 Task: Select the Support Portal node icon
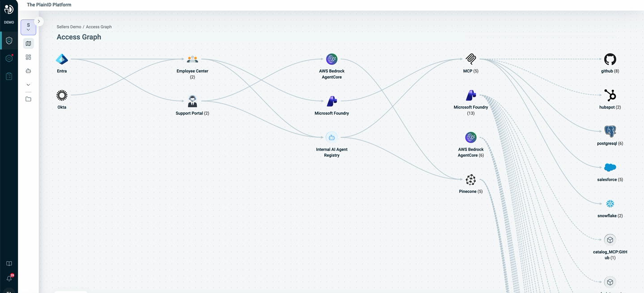192,101
